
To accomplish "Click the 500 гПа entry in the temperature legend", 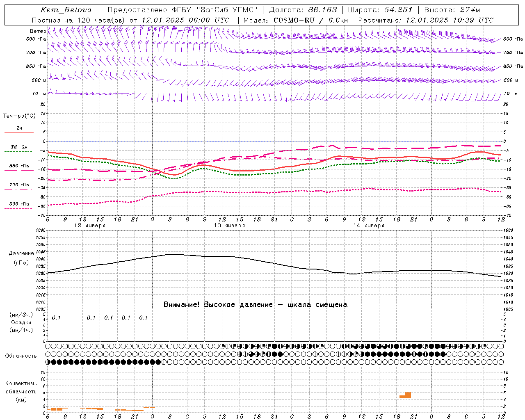I will click(x=19, y=204).
